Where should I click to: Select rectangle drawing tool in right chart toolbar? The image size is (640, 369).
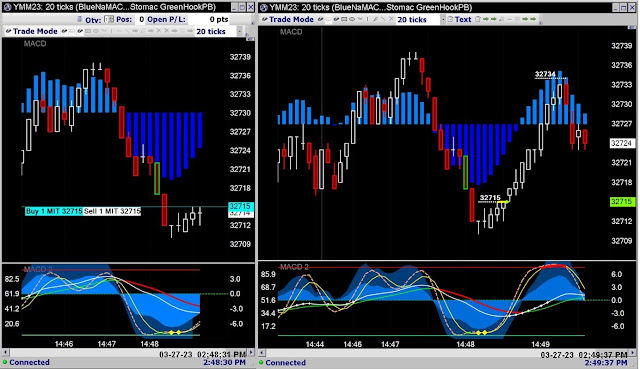point(344,19)
